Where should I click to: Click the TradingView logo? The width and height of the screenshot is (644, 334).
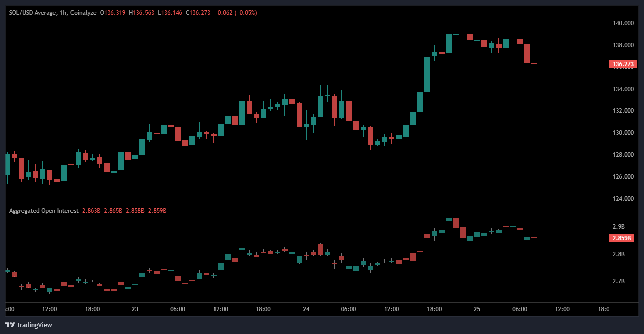tap(29, 325)
